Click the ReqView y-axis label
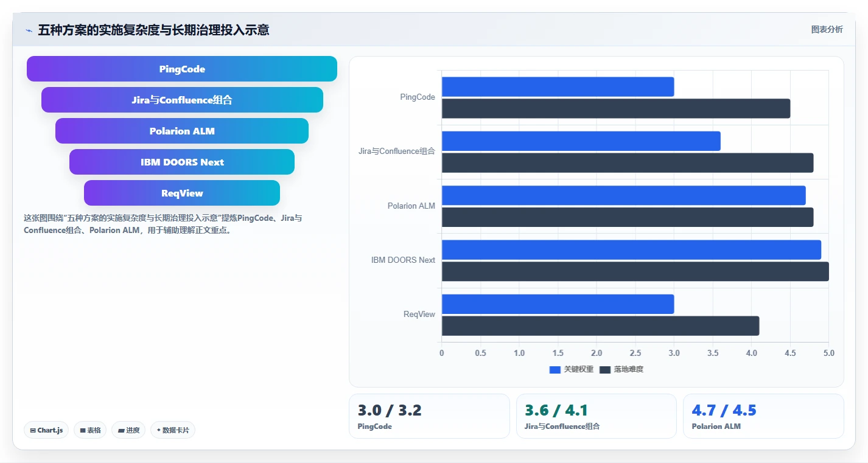 click(x=419, y=315)
